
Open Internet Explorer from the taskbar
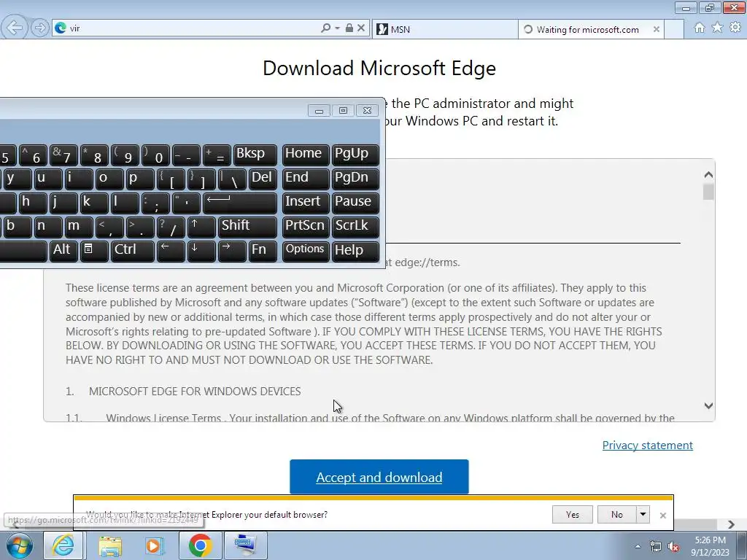[63, 545]
